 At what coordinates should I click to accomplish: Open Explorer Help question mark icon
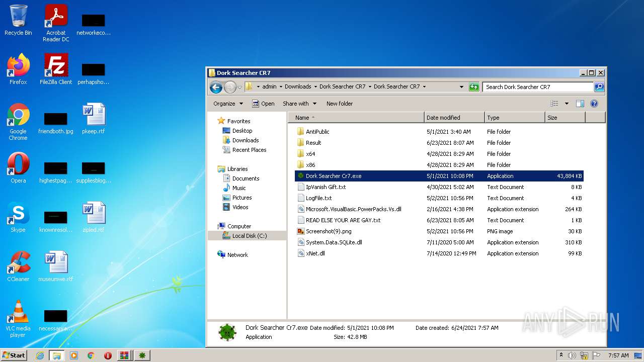point(594,104)
